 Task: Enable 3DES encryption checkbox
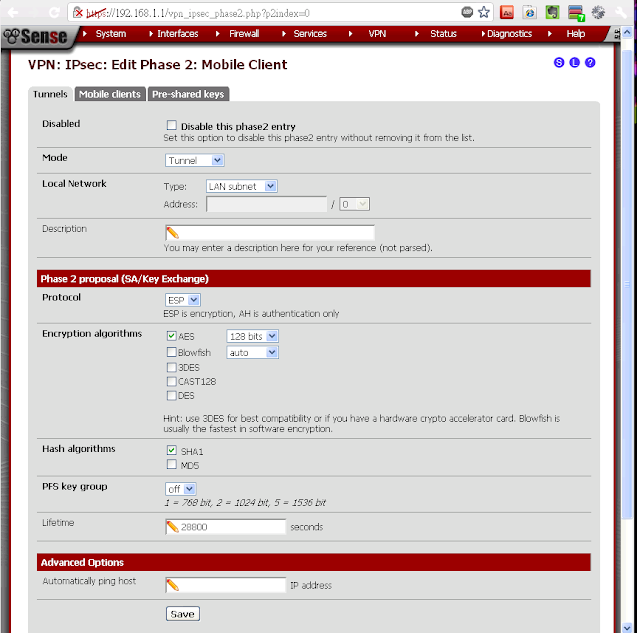171,367
